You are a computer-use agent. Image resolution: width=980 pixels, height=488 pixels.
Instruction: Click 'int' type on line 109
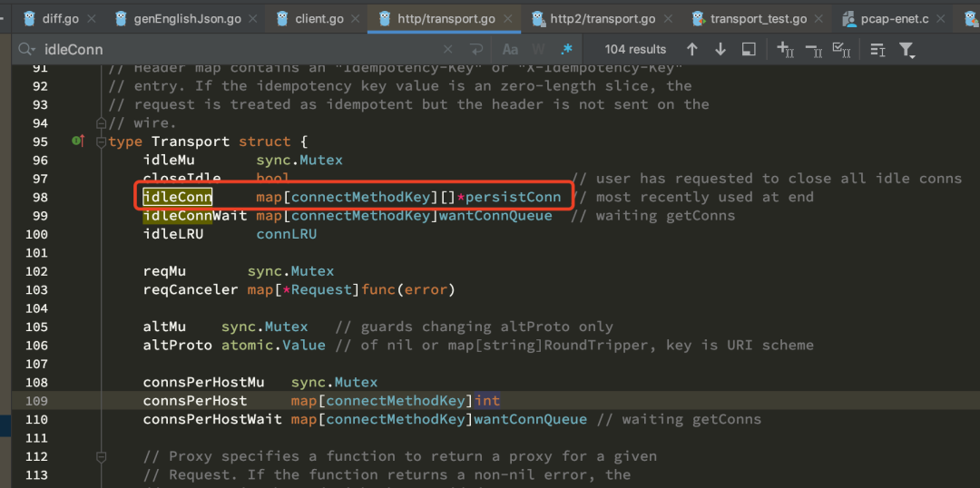pos(487,401)
